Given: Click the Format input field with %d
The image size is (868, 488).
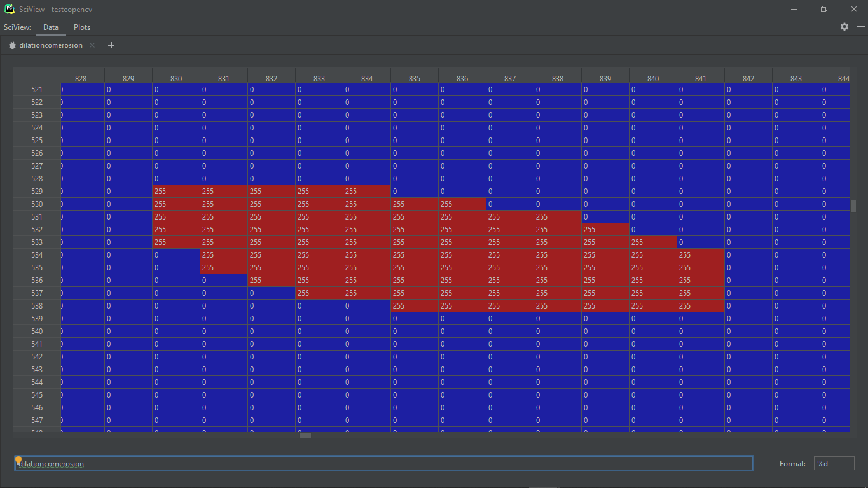Looking at the screenshot, I should click(834, 463).
